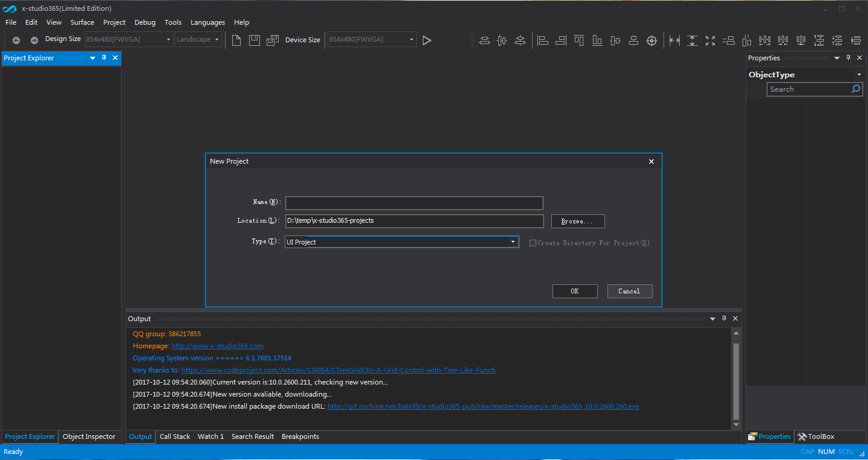Click the four-arrows expand size icon
Screen dimensions: 868x460
point(711,40)
